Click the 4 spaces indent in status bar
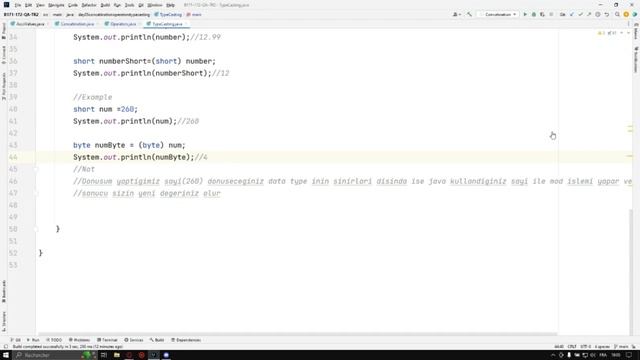Image resolution: width=640 pixels, height=360 pixels. click(602, 347)
